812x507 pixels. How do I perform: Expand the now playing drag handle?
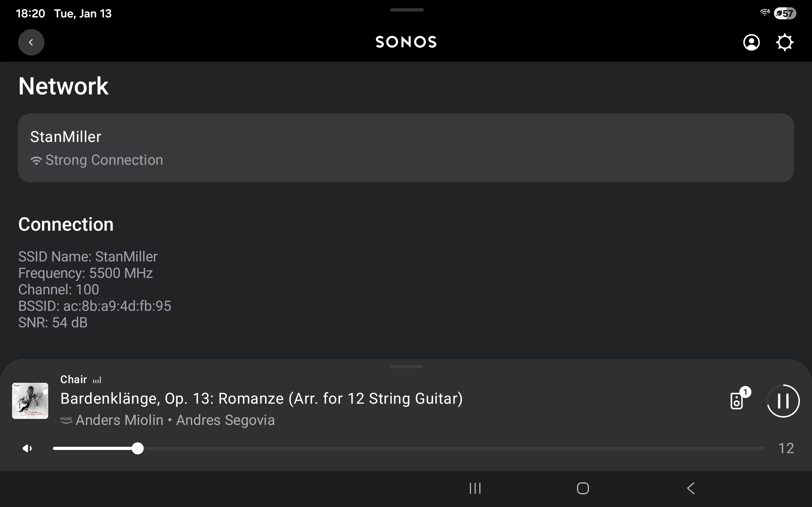(x=406, y=367)
